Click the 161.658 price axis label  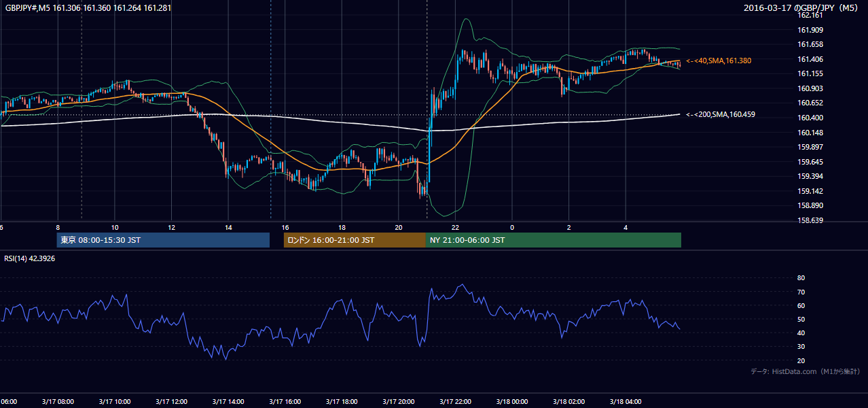(x=810, y=44)
